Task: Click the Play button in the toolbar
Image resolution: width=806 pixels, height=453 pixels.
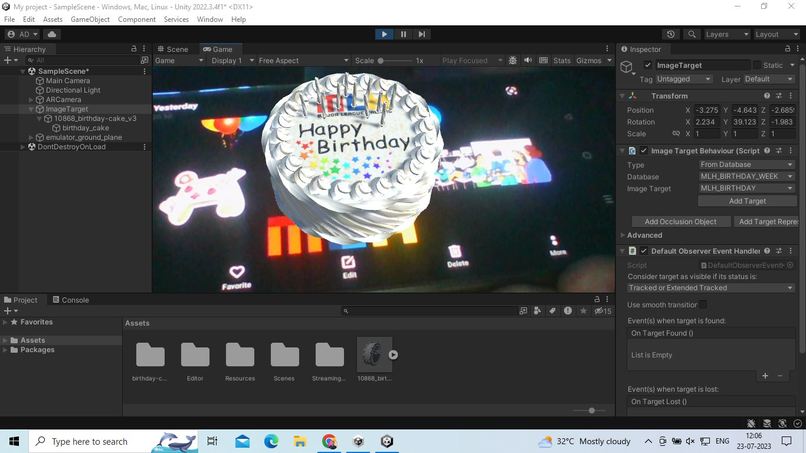Action: [x=384, y=34]
